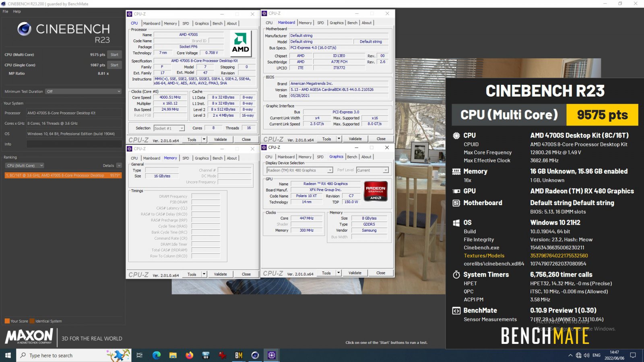The width and height of the screenshot is (644, 362).
Task: Switch to CPU-Z via purple chip taskbar icon
Action: (x=272, y=355)
